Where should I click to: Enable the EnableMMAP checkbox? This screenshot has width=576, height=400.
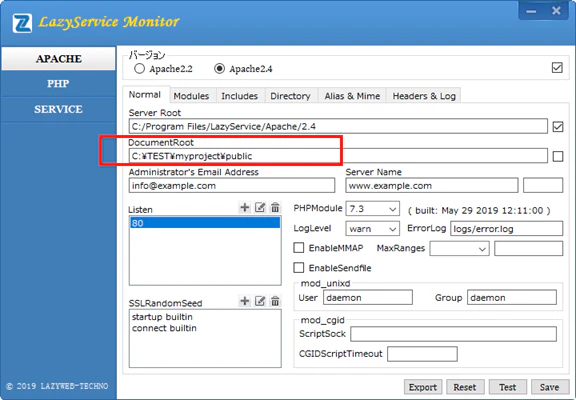299,248
